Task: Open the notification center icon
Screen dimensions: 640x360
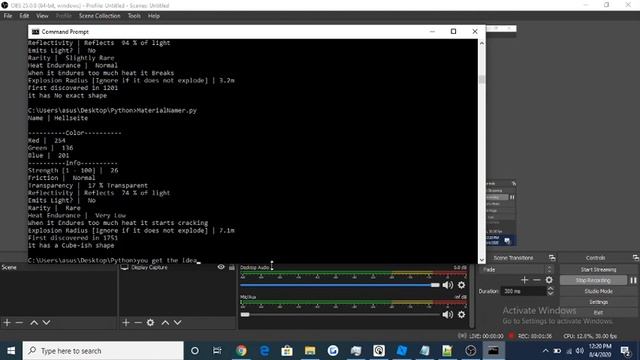Action: tap(625, 351)
